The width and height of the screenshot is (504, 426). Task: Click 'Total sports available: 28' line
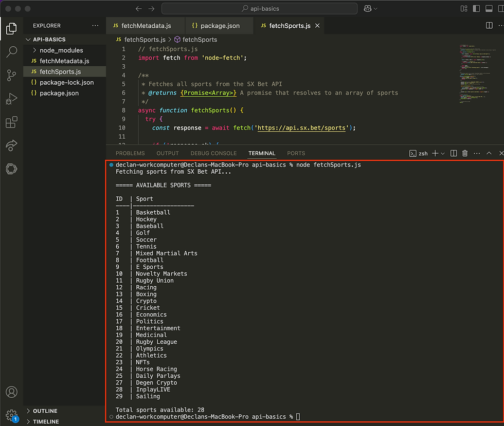tap(160, 410)
